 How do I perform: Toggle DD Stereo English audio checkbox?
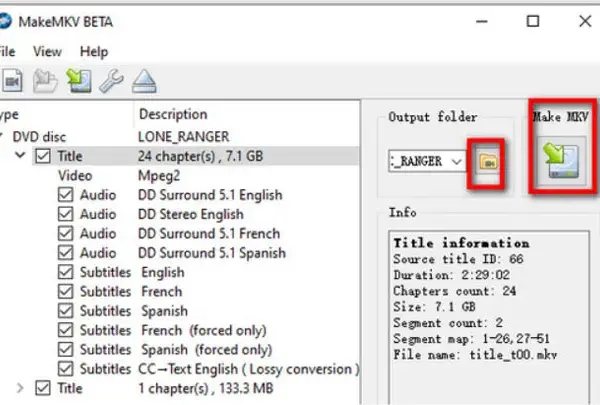click(65, 214)
